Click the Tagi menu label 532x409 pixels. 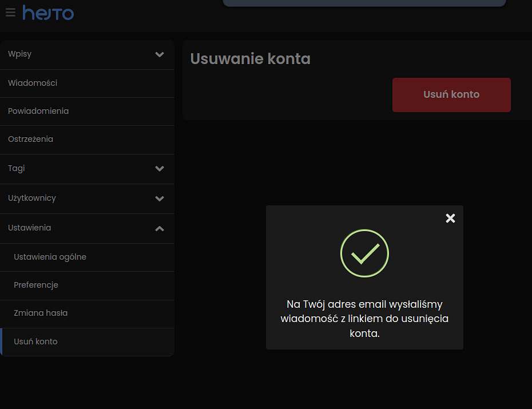click(x=16, y=169)
